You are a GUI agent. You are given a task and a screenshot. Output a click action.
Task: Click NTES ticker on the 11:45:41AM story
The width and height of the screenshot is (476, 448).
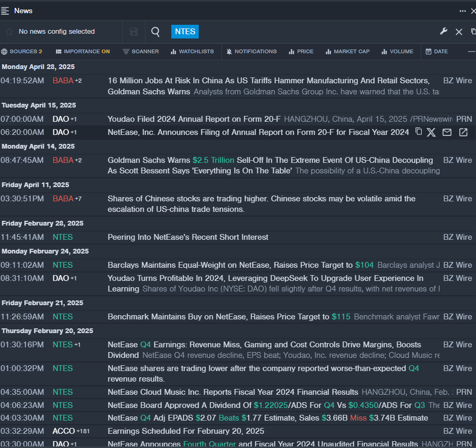63,237
